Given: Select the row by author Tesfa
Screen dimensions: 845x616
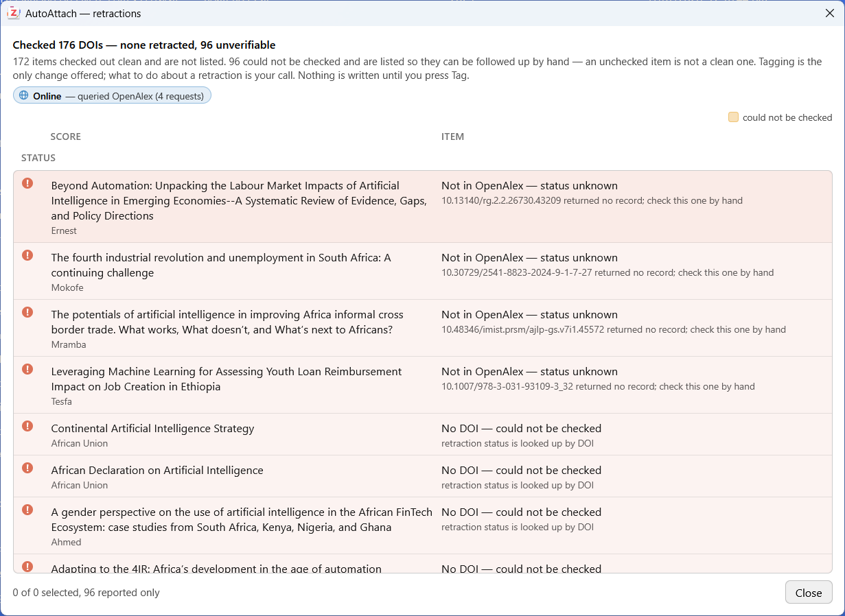Looking at the screenshot, I should coord(423,385).
